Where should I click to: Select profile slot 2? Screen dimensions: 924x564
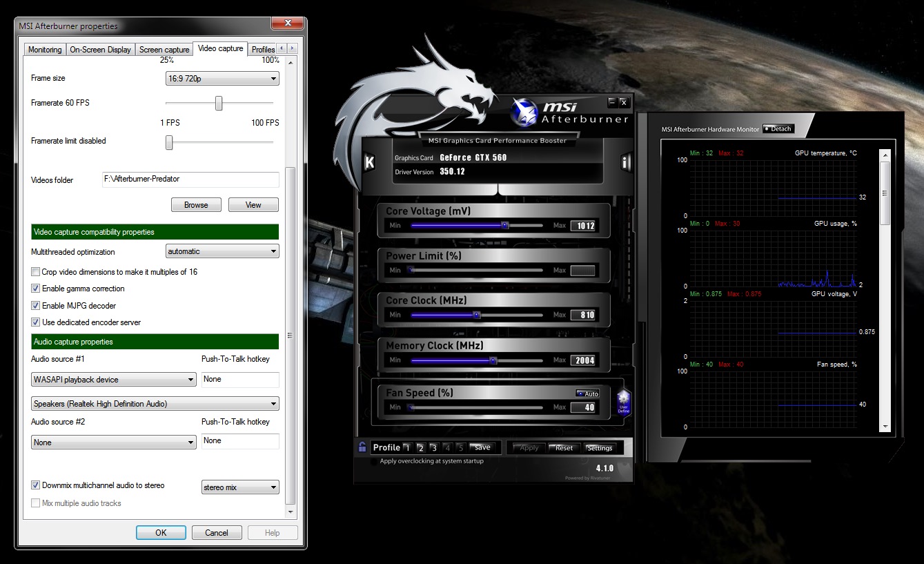point(420,447)
